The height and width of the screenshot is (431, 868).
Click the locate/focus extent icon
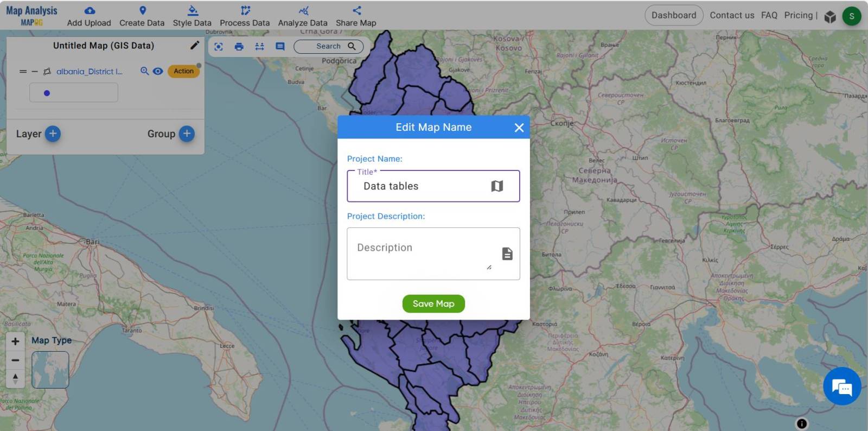click(219, 47)
